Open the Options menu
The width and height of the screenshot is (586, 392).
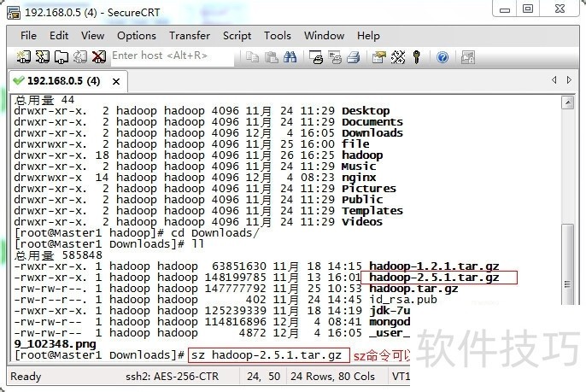pyautogui.click(x=136, y=36)
